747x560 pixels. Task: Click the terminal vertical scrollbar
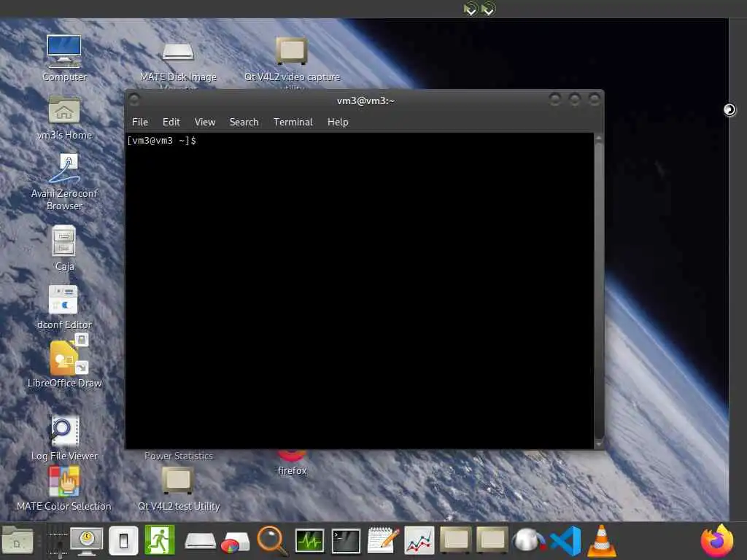[599, 290]
